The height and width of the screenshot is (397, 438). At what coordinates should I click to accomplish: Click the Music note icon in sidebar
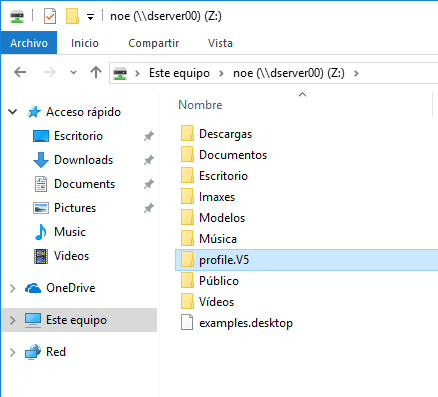[x=41, y=232]
